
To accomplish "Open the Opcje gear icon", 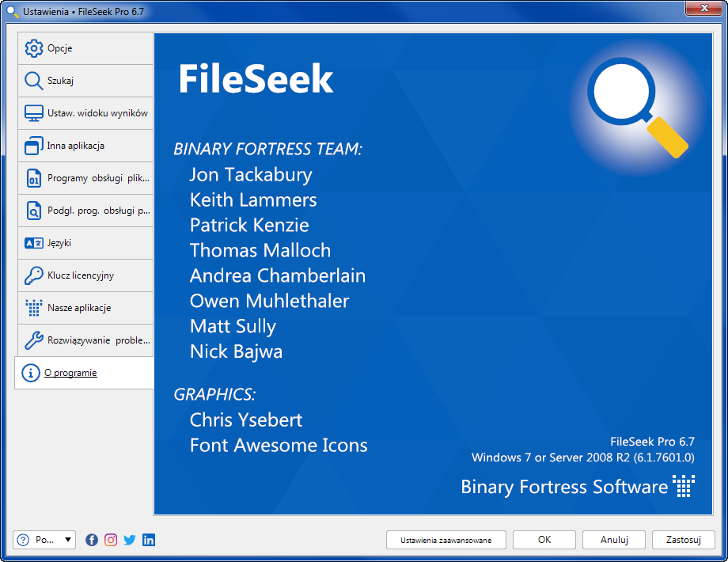I will click(x=34, y=48).
